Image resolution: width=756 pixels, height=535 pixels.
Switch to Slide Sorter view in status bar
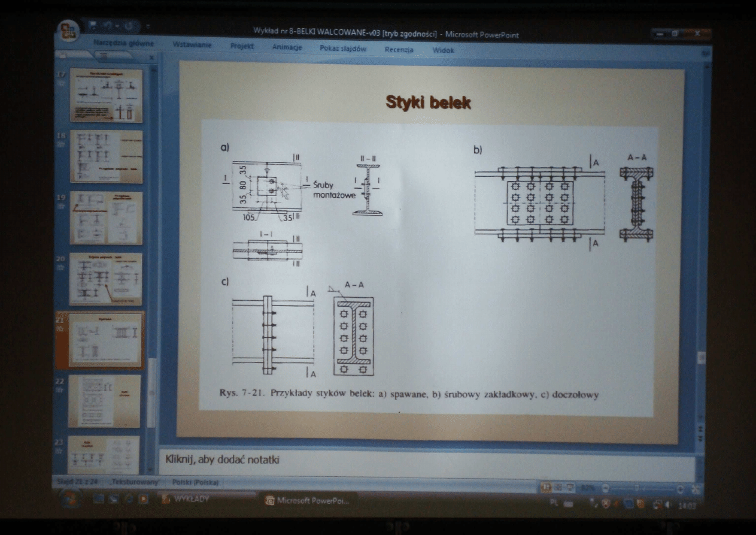(557, 488)
